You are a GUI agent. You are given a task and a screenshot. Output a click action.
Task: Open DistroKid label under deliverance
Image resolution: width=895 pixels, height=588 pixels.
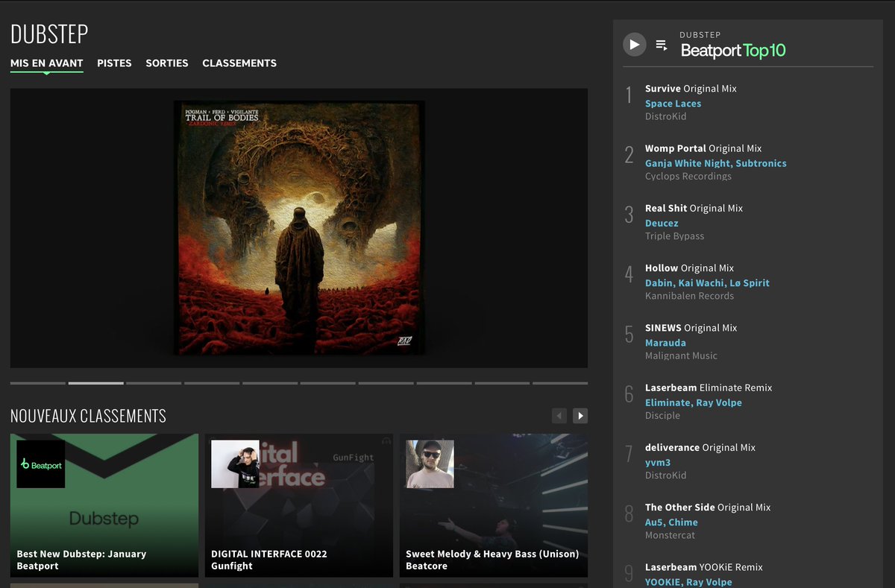[665, 475]
